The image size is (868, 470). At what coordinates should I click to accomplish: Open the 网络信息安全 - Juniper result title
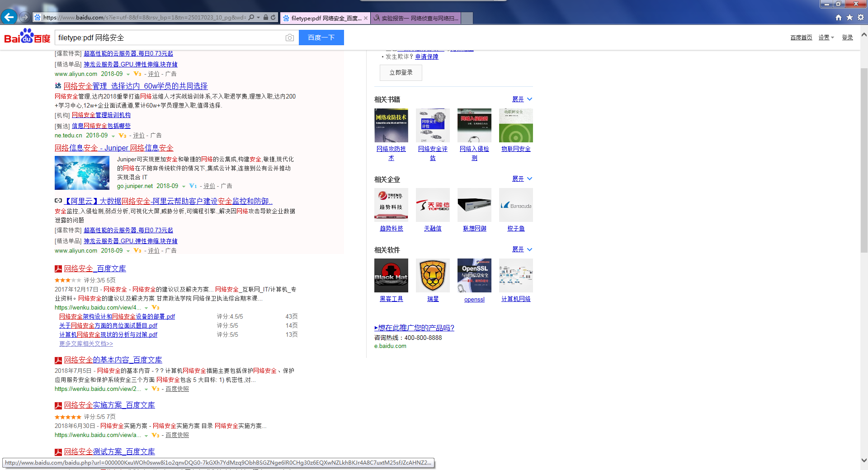coord(114,148)
